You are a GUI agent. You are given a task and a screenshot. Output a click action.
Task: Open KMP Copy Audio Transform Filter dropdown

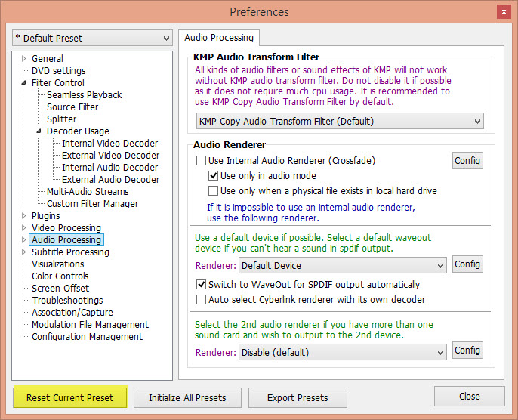pos(340,122)
